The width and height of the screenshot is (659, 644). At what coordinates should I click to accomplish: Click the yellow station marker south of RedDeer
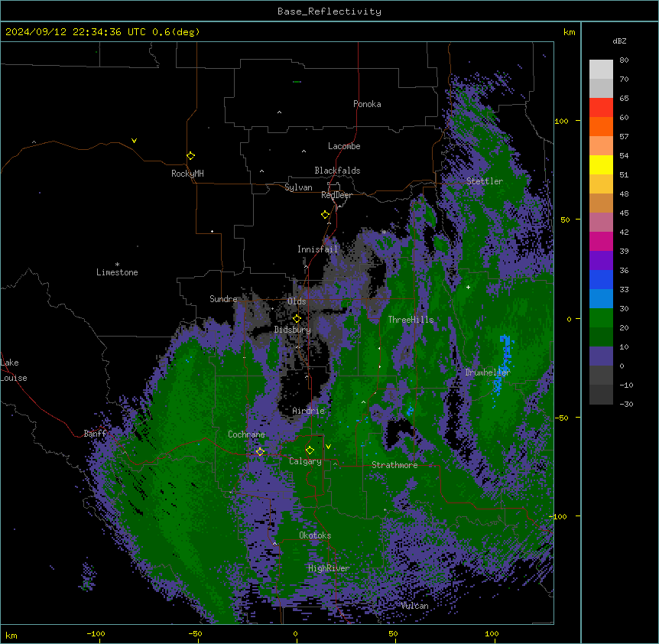coord(325,215)
